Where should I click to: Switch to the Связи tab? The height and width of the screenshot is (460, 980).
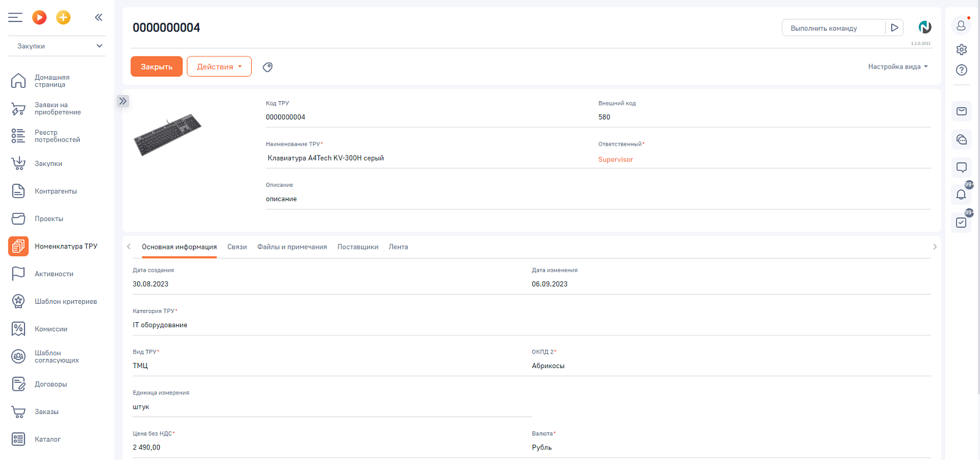pos(237,247)
